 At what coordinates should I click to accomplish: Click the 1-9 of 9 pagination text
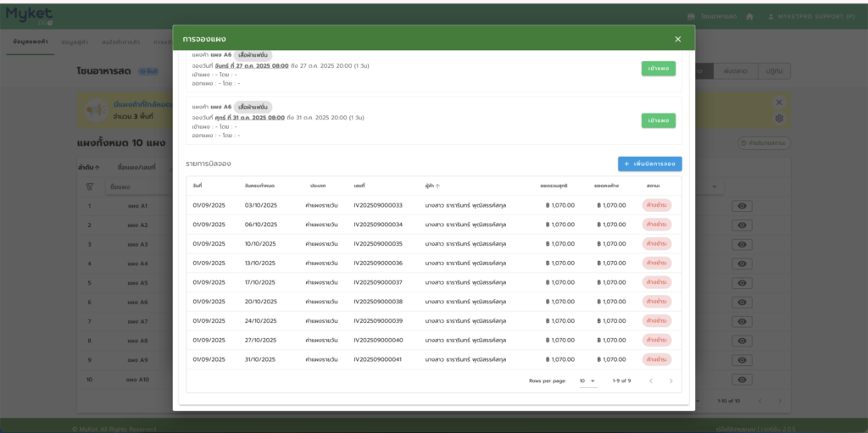tap(621, 381)
